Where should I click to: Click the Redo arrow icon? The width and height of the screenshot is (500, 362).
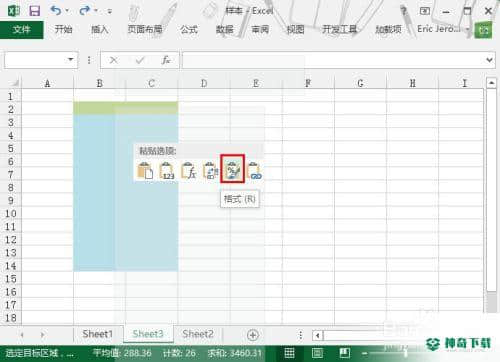click(85, 11)
